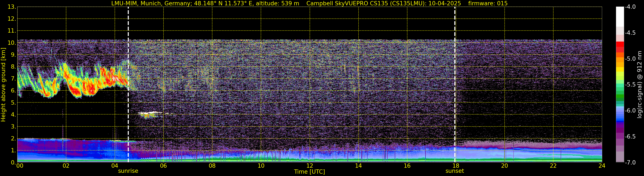Click the 'sunset' label below axis
This screenshot has height=176, width=644.
(455, 171)
